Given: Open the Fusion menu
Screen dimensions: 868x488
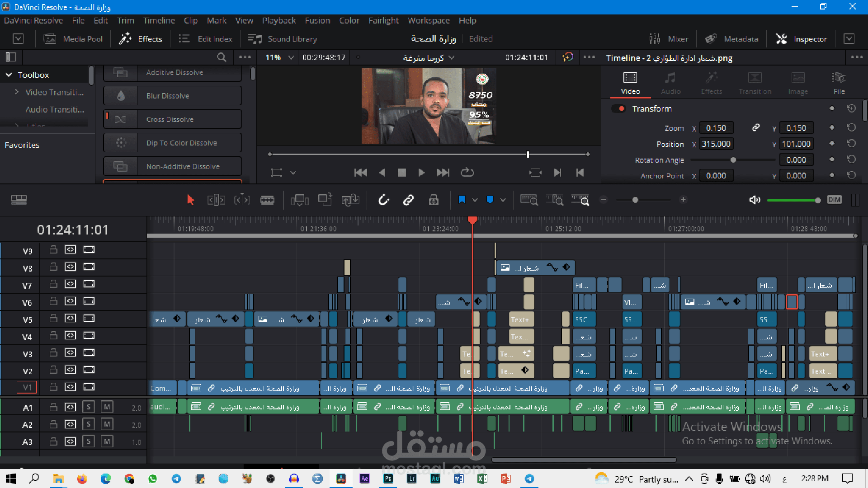Looking at the screenshot, I should 317,21.
